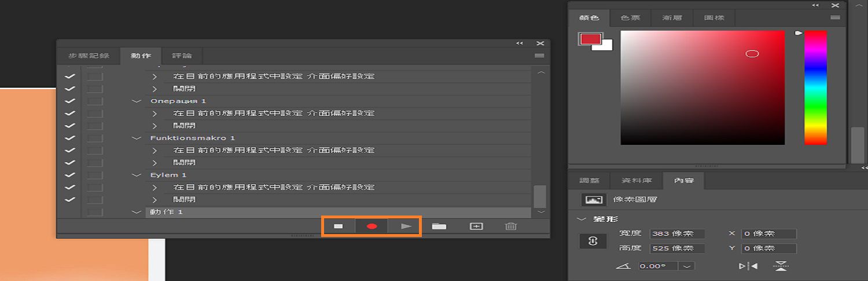Click the 寬度 field showing 383 像素
Screen dimensions: 868x281
[677, 234]
